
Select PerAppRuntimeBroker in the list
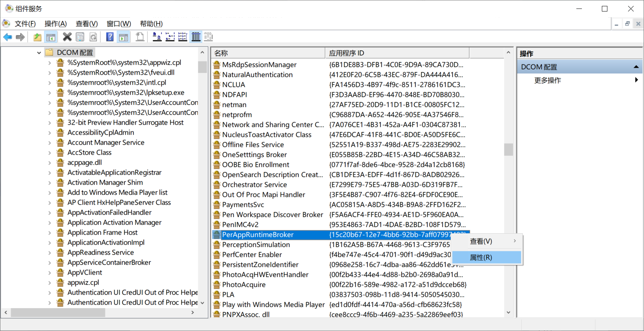(258, 235)
